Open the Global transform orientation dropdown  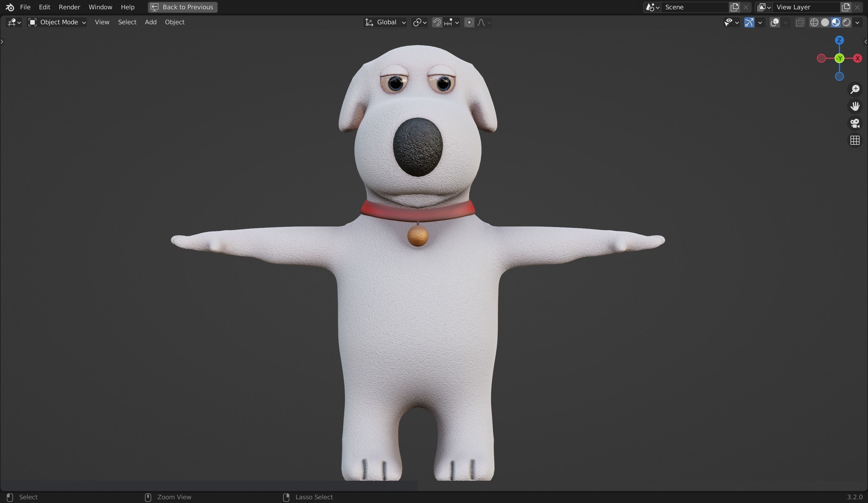(x=385, y=22)
